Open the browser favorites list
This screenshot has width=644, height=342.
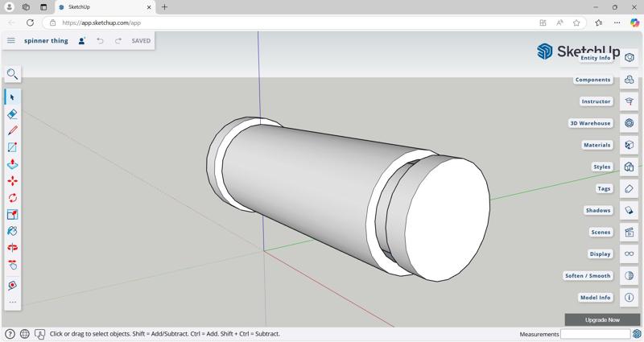[599, 23]
